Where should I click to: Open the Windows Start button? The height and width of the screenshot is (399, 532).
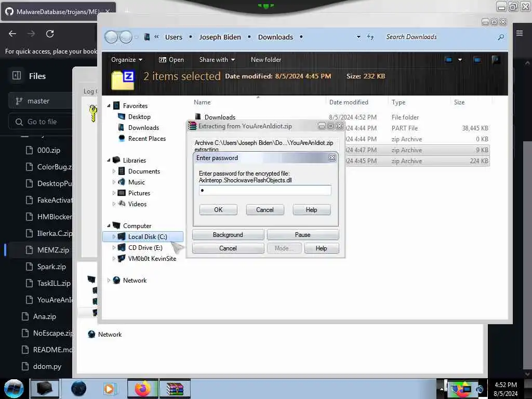14,389
